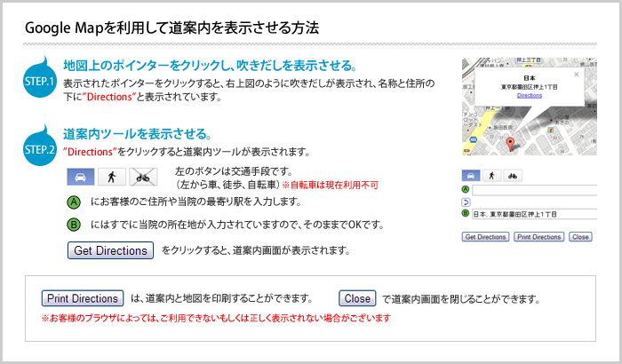Viewport: 622px width, 364px height.
Task: Click the red browser warning starting ※お客様のブラウザ
Action: point(216,318)
